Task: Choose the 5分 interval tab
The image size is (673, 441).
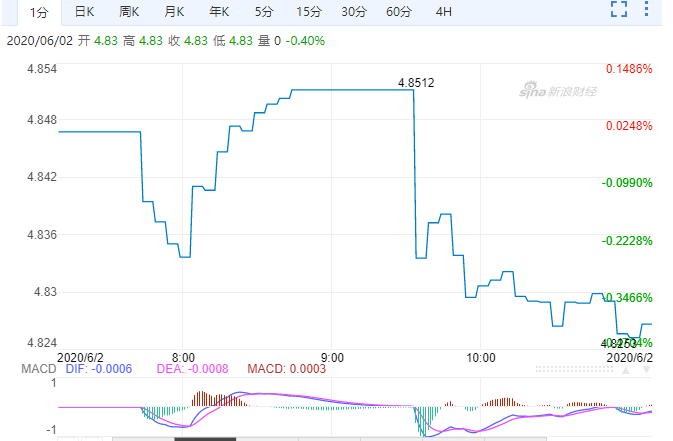Action: (x=263, y=12)
